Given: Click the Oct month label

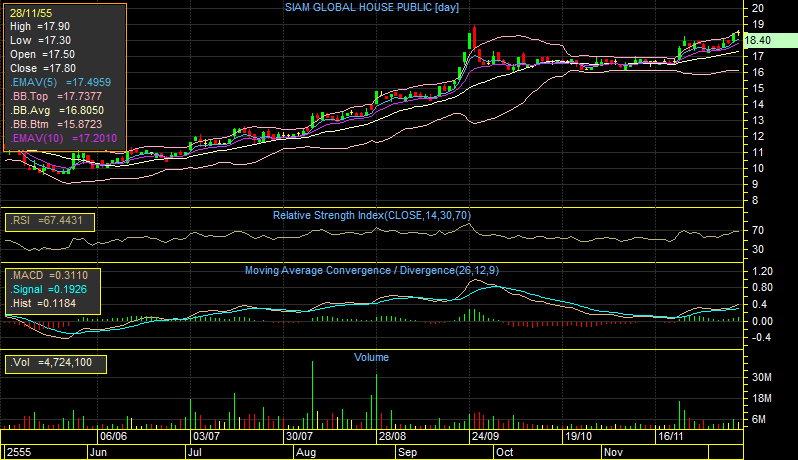Looking at the screenshot, I should (504, 452).
